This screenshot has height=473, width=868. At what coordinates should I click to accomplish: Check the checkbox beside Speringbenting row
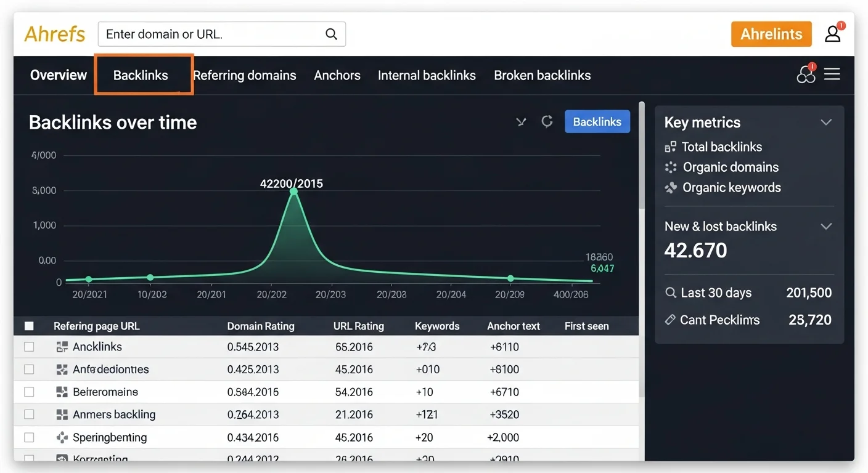(x=29, y=437)
